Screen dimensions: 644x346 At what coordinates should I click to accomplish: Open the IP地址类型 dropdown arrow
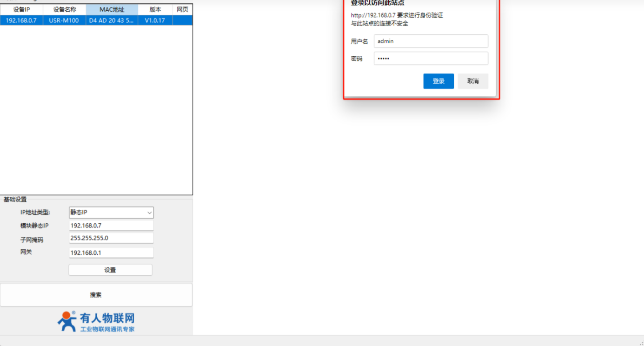(x=149, y=213)
